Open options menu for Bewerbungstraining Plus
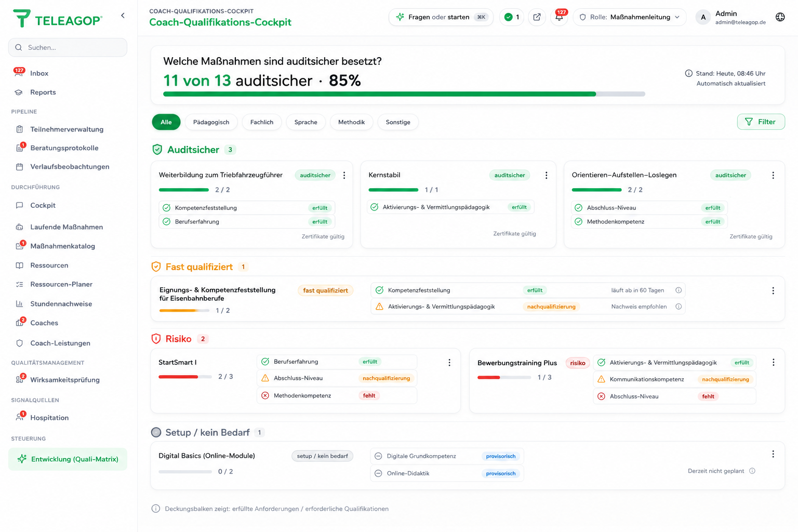 773,363
